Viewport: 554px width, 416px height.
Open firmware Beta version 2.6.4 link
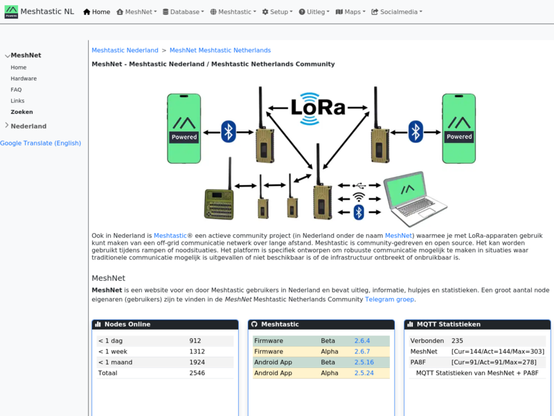362,341
